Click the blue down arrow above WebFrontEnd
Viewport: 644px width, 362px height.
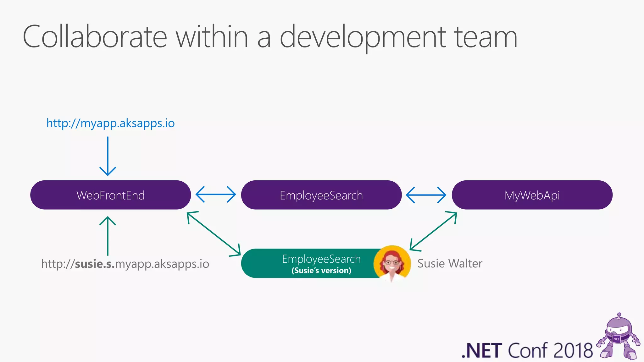108,156
